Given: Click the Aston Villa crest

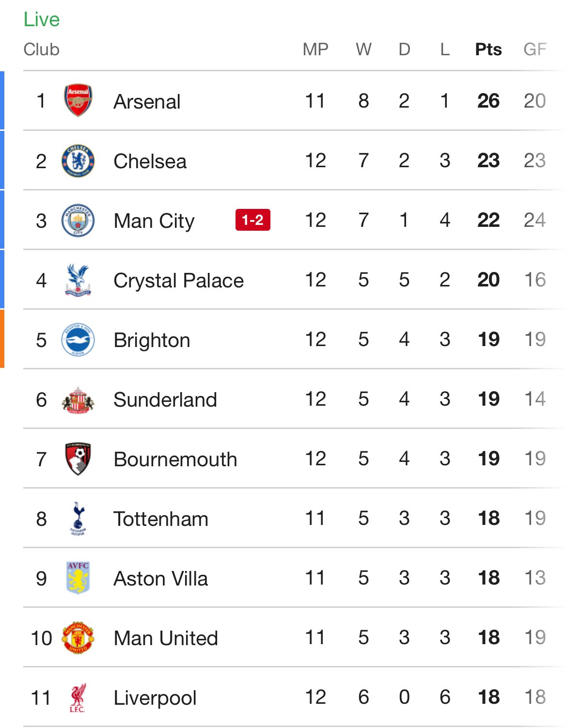Looking at the screenshot, I should click(78, 578).
